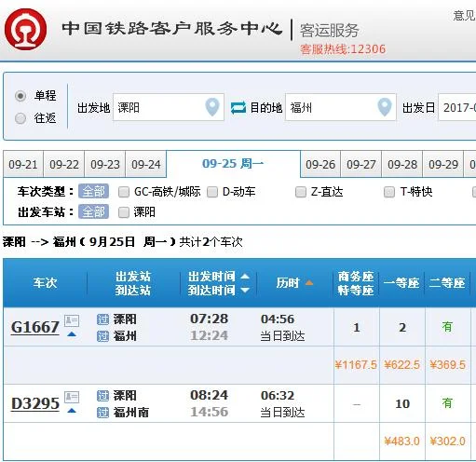Click price ¥369.5

coord(447,364)
